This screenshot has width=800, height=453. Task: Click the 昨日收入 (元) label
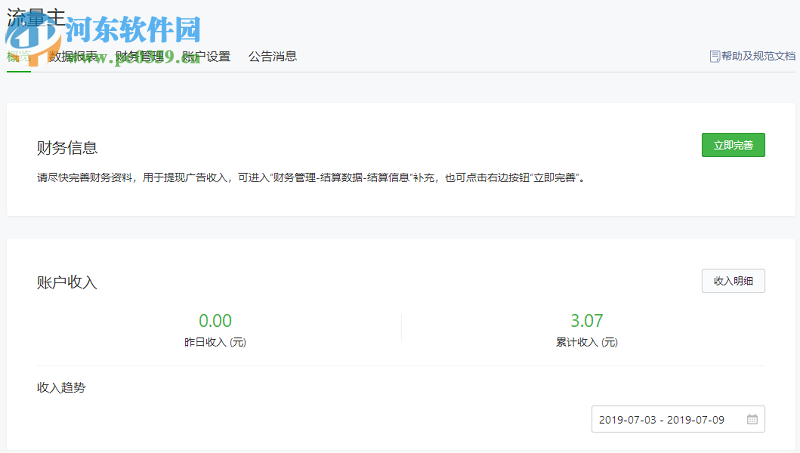tap(215, 342)
